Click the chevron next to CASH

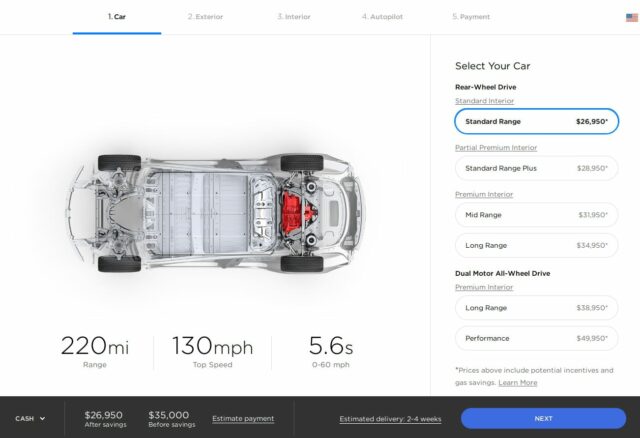coord(42,419)
